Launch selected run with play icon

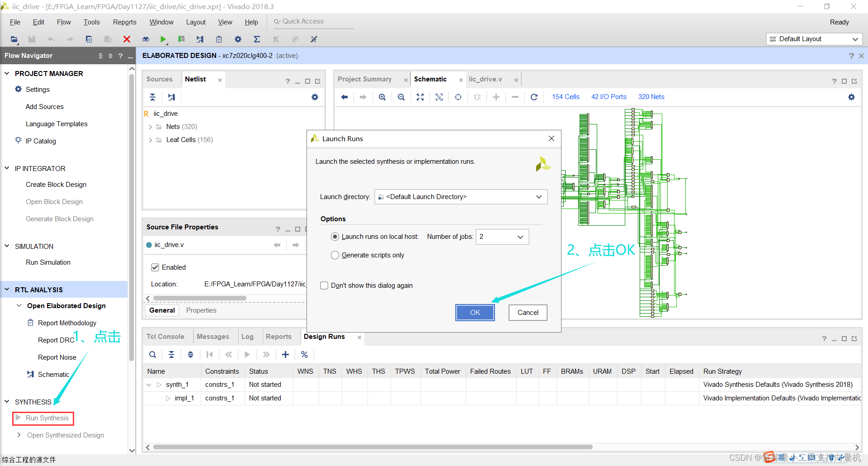pyautogui.click(x=247, y=355)
